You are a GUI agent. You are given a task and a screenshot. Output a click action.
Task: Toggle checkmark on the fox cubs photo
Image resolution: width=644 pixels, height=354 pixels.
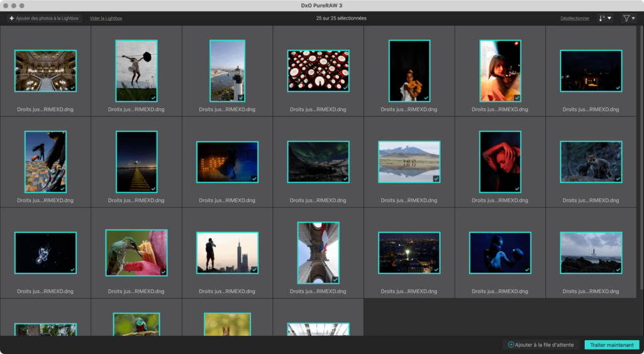pos(618,179)
